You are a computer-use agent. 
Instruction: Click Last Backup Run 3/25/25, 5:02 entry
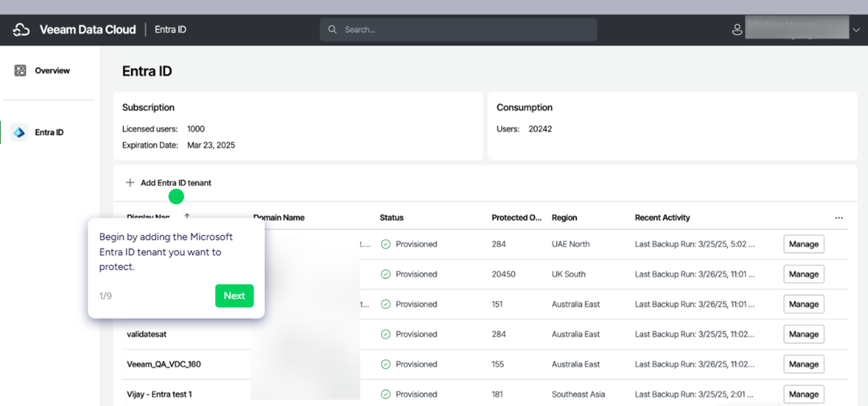point(695,244)
